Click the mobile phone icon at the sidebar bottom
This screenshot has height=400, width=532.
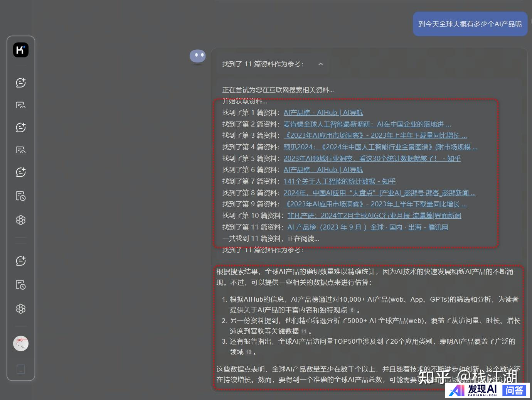(21, 369)
